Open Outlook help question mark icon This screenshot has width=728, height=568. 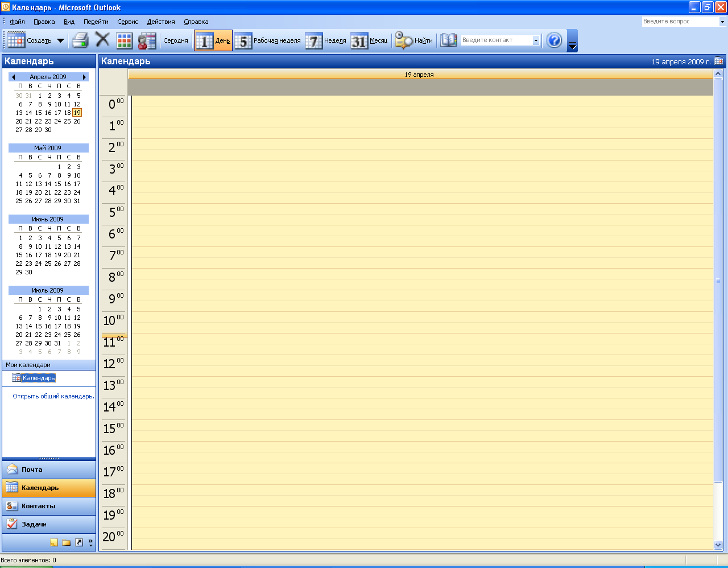point(554,40)
